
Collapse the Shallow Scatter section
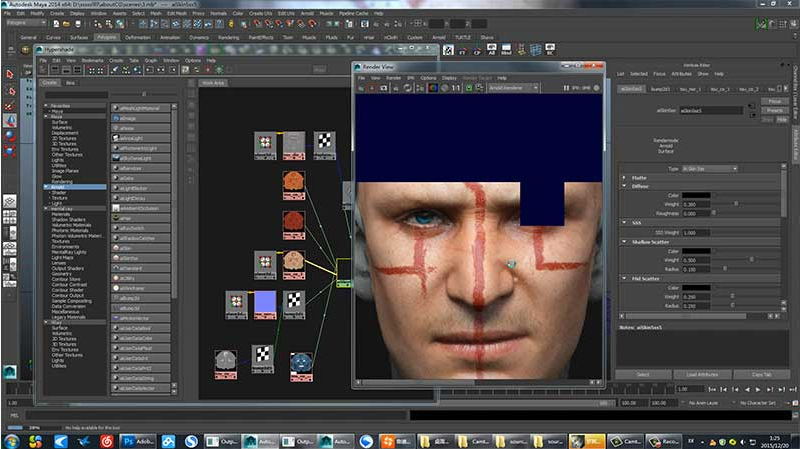(x=624, y=242)
